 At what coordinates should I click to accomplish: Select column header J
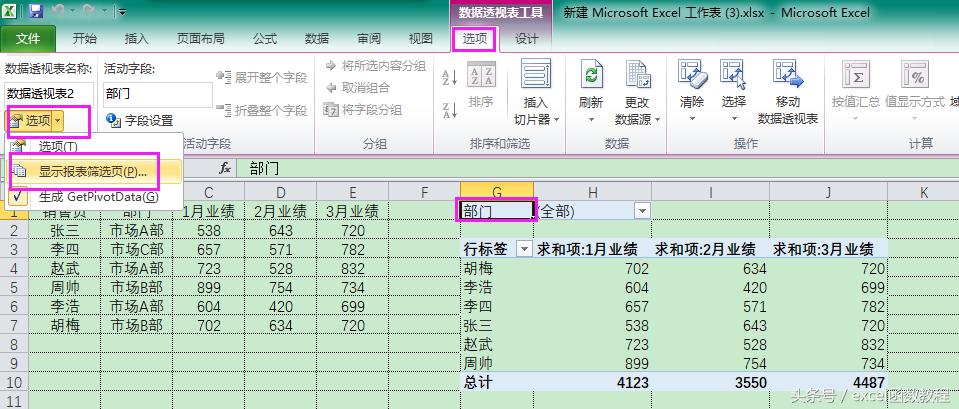coord(828,193)
